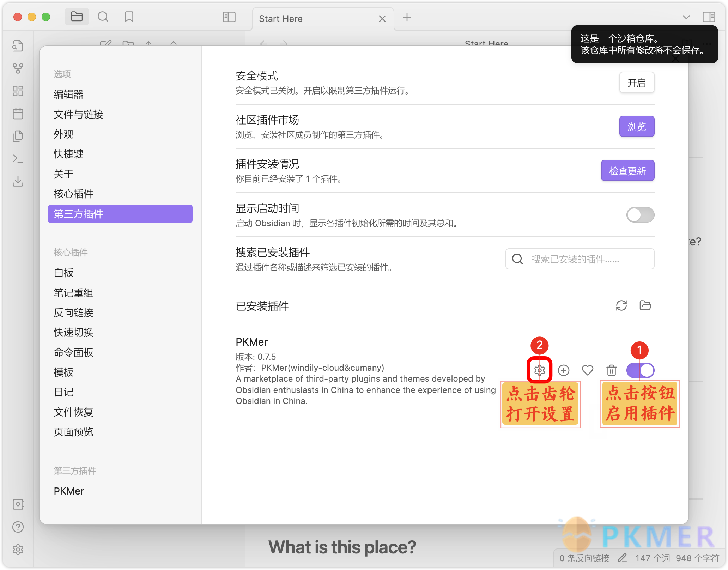
Task: Open command palette ribbon icon
Action: pyautogui.click(x=18, y=159)
